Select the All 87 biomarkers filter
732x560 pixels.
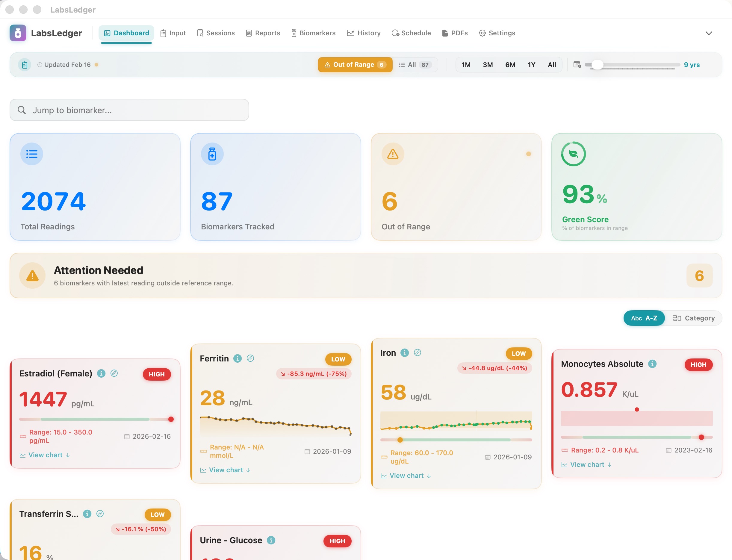(415, 65)
